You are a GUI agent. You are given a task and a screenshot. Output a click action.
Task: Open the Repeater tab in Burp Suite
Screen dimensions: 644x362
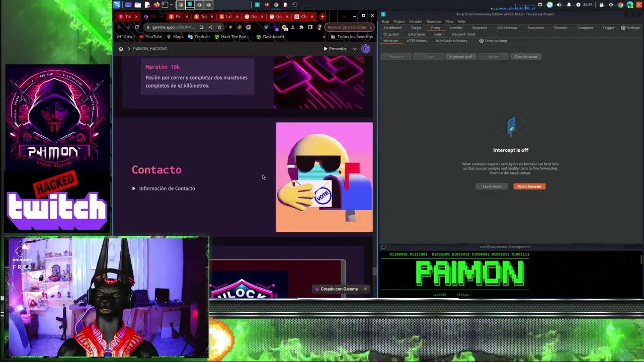click(x=479, y=28)
